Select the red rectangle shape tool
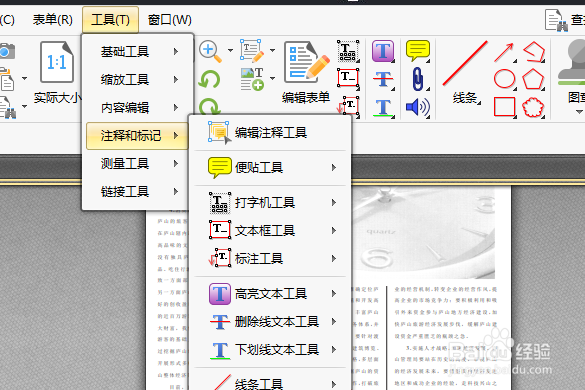Screen dimensions: 585x390 point(504,107)
